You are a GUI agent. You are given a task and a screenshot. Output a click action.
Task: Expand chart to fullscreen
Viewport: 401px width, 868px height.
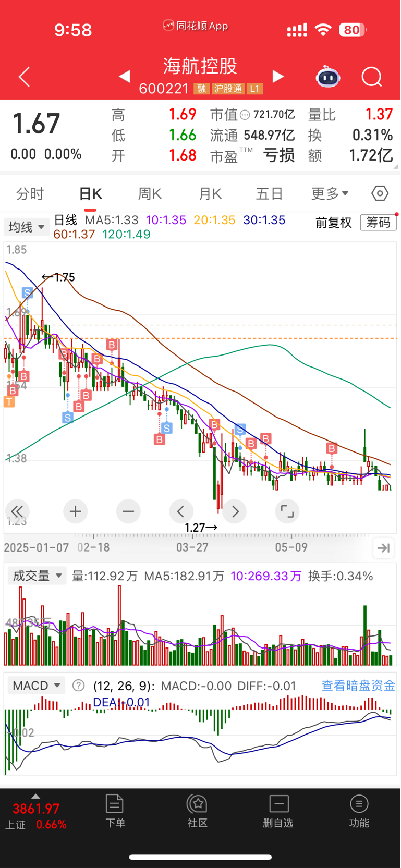coord(287,511)
